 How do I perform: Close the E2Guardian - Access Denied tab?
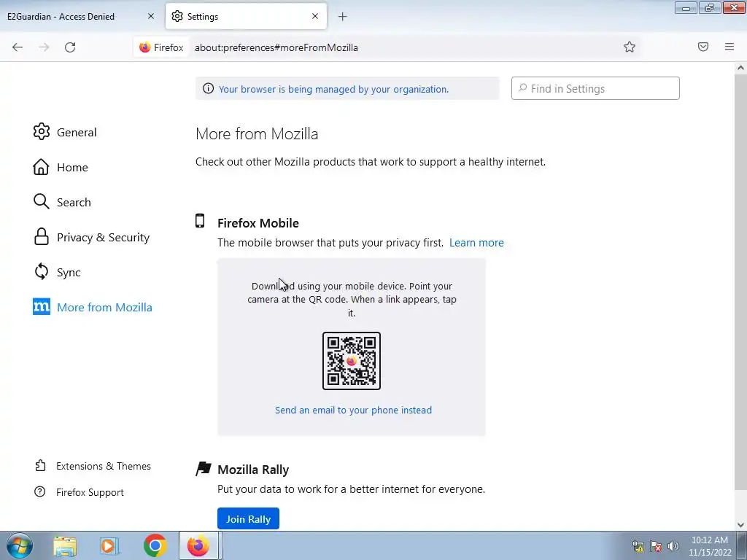[151, 16]
